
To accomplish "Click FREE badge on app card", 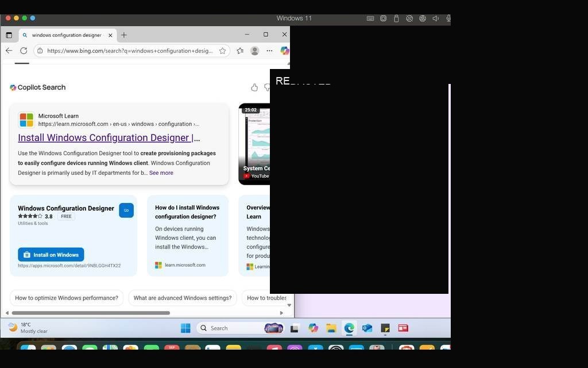I will pos(66,216).
